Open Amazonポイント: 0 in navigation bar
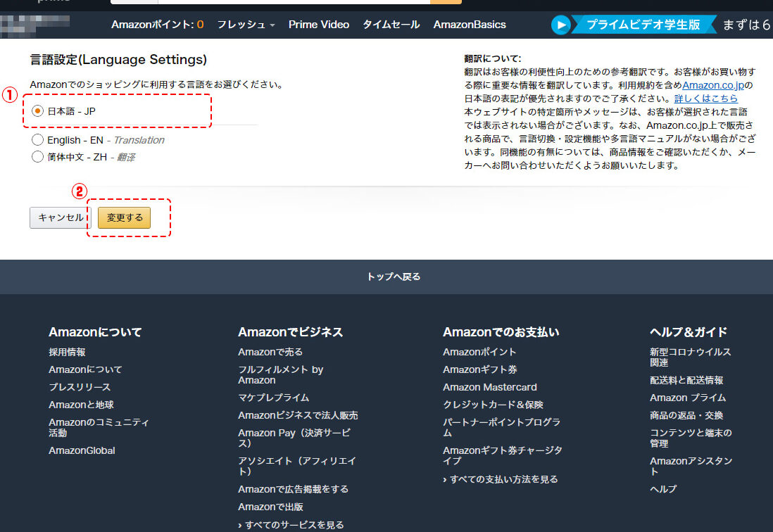This screenshot has width=773, height=532. pyautogui.click(x=157, y=25)
